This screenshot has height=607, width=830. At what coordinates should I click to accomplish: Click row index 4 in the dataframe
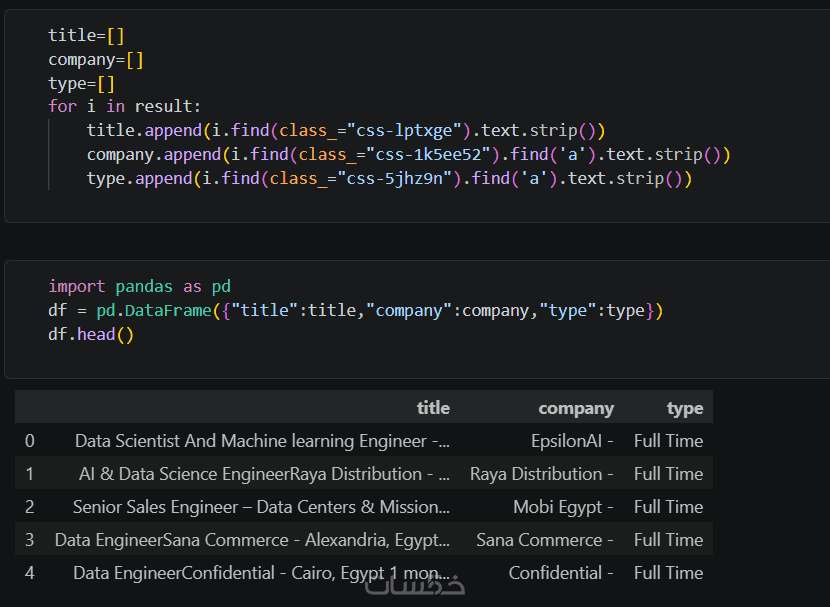30,573
